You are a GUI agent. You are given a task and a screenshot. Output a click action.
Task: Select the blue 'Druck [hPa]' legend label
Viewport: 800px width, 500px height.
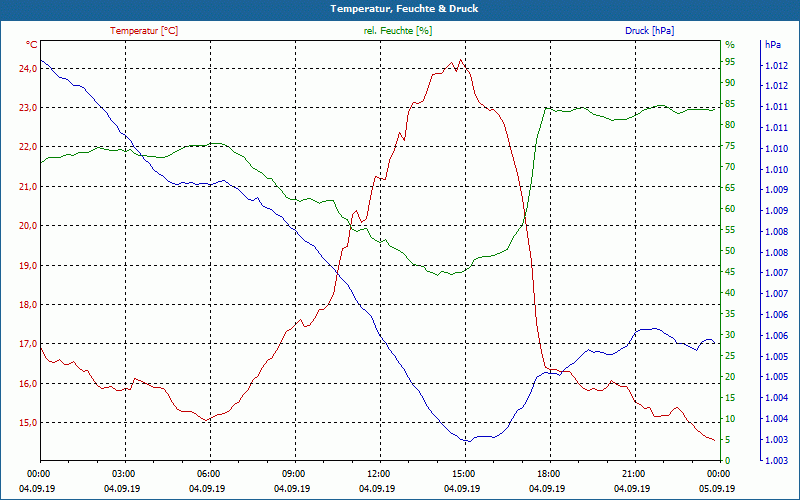pyautogui.click(x=649, y=31)
